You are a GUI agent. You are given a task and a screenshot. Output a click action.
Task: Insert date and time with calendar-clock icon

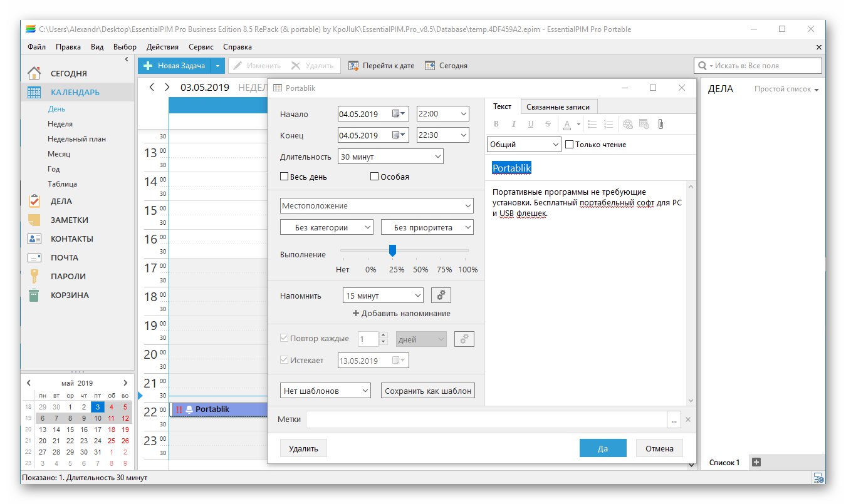point(644,125)
